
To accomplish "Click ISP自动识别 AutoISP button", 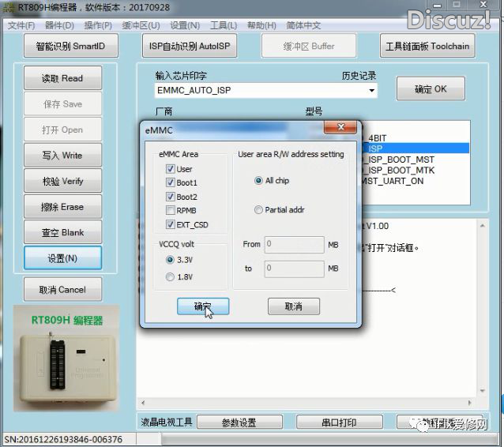I will point(190,46).
